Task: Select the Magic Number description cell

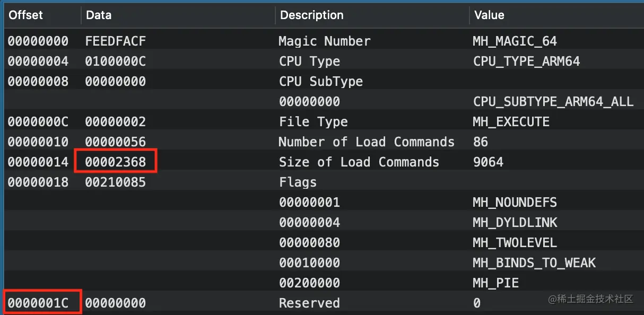Action: coord(325,41)
